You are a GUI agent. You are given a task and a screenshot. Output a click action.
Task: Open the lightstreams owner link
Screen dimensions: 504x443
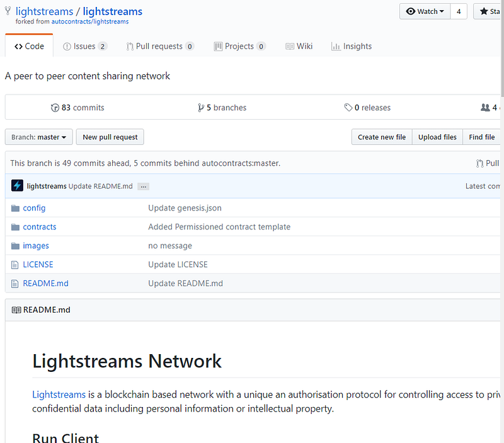[44, 11]
